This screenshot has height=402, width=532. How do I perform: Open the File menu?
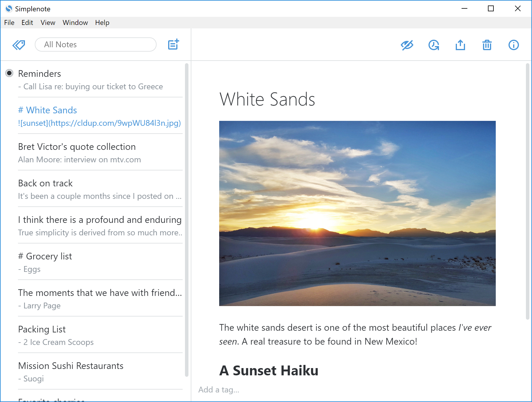click(x=9, y=22)
